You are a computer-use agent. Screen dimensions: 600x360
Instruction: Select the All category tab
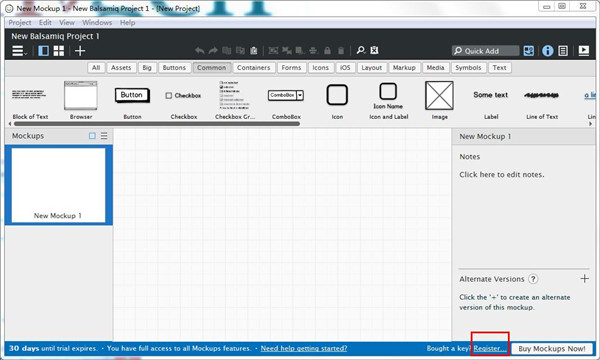[96, 68]
